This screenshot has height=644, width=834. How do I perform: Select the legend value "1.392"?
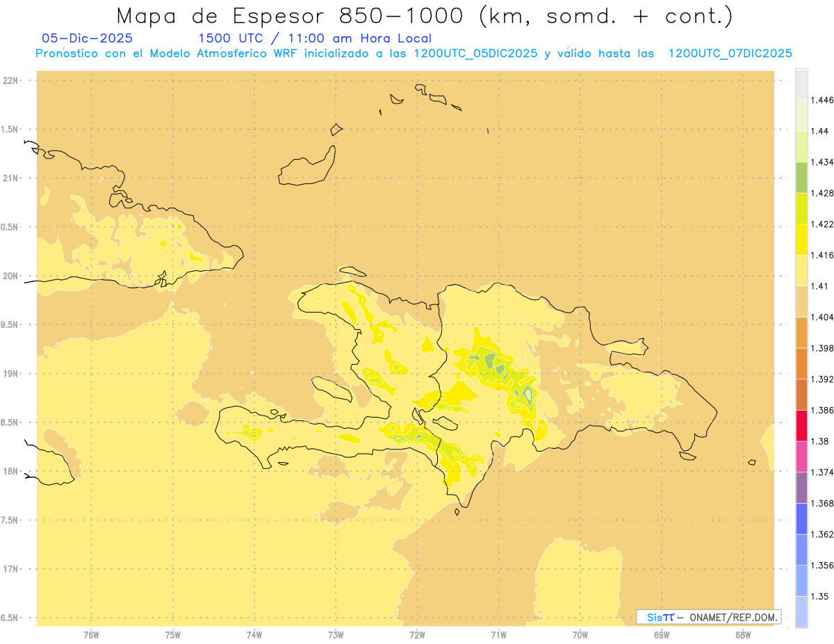coord(822,379)
